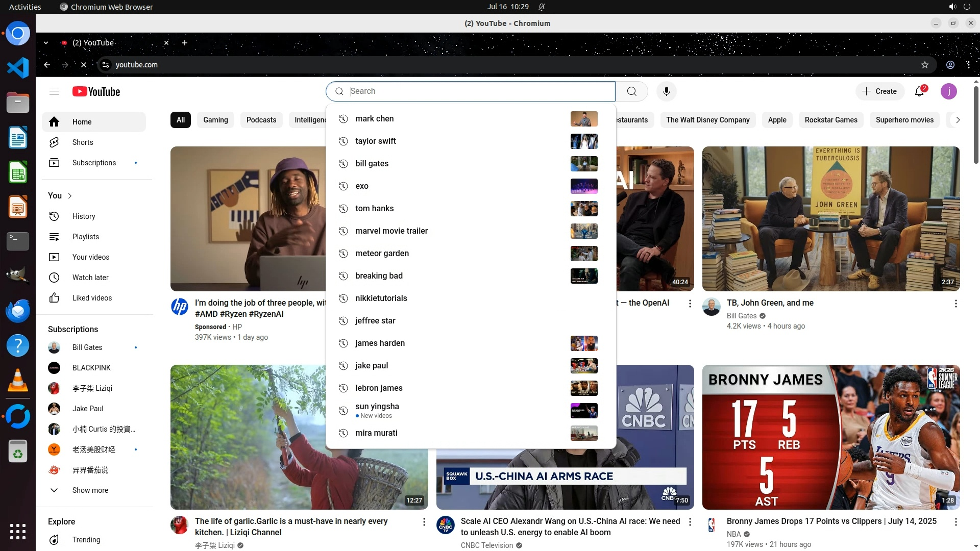Open Liked videos in sidebar
Viewport: 980px width, 551px height.
[x=91, y=298]
